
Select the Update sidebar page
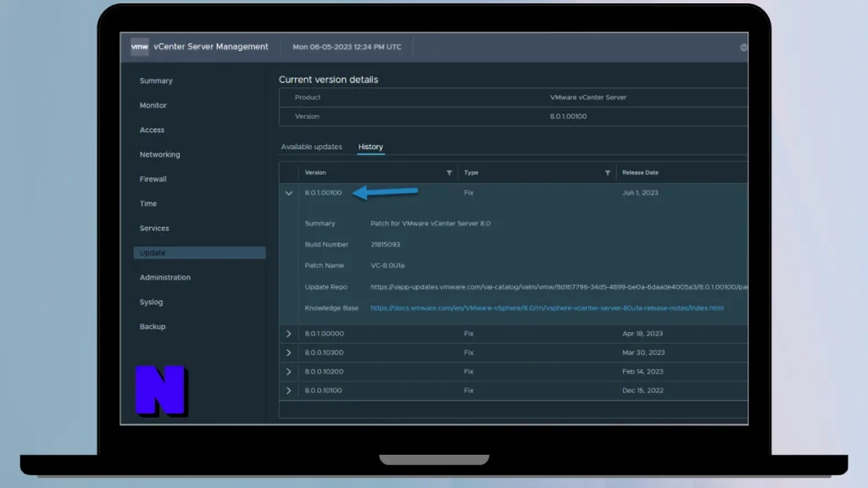[199, 252]
